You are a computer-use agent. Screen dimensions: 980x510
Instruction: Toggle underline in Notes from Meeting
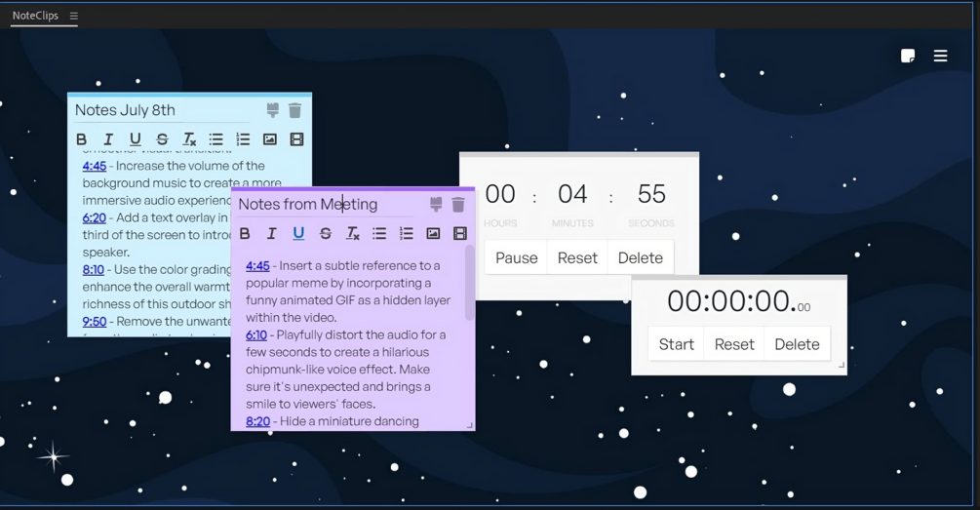click(x=298, y=234)
